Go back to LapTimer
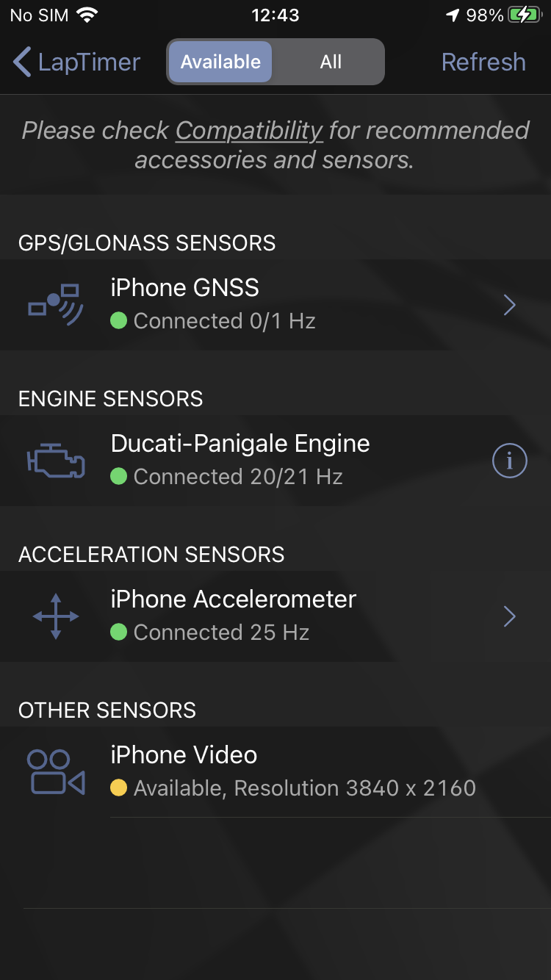The width and height of the screenshot is (551, 980). coord(76,62)
